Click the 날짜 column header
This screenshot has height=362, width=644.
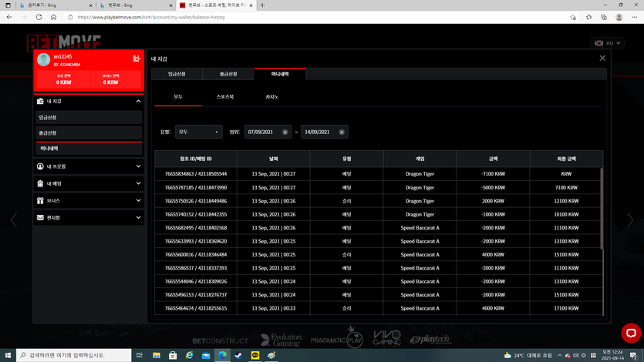(274, 159)
